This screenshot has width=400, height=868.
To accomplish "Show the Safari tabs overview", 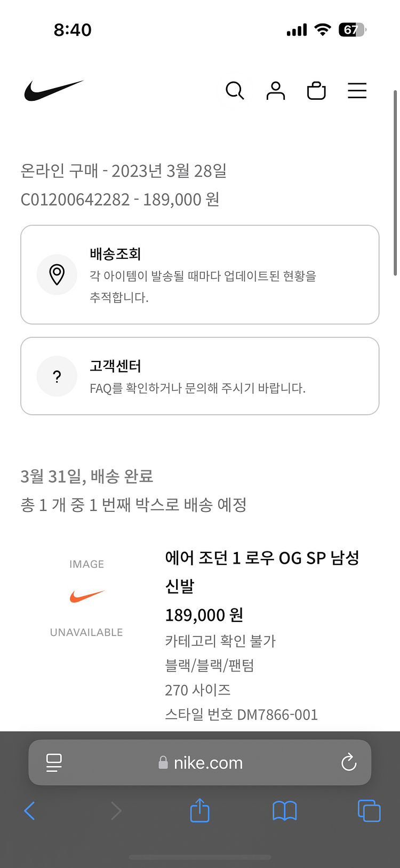I will coord(369,811).
